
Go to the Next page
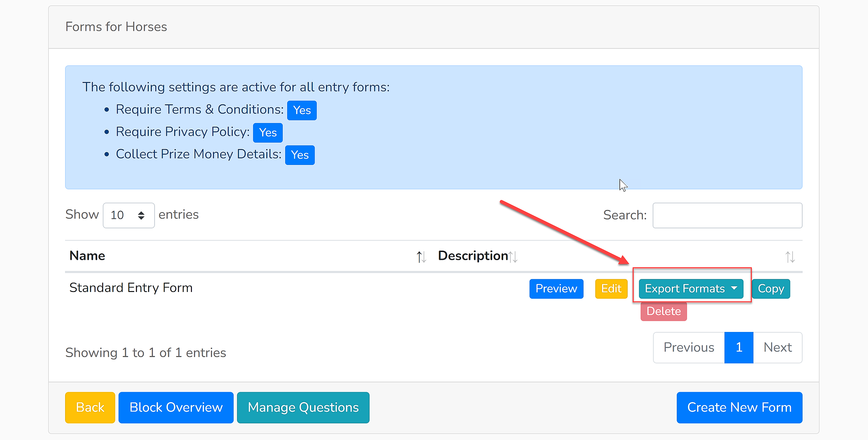click(x=778, y=348)
